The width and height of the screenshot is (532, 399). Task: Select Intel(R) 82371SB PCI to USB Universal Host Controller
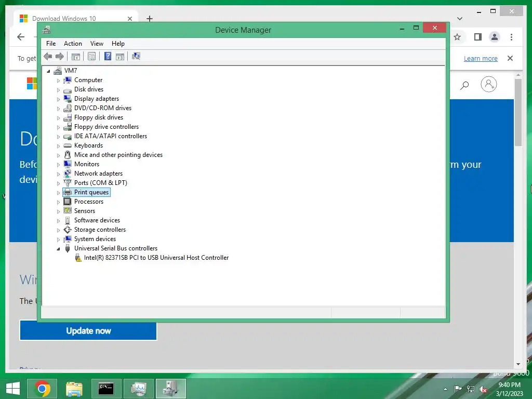point(156,258)
